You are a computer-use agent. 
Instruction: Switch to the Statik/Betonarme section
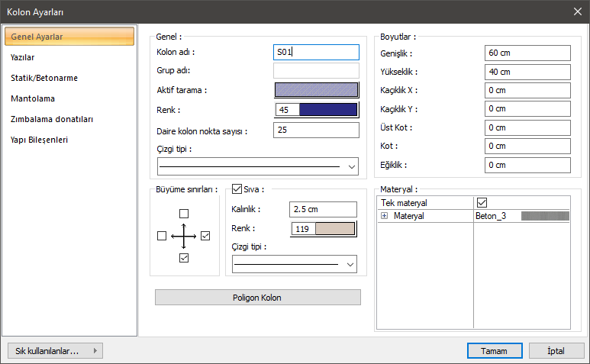(x=44, y=78)
